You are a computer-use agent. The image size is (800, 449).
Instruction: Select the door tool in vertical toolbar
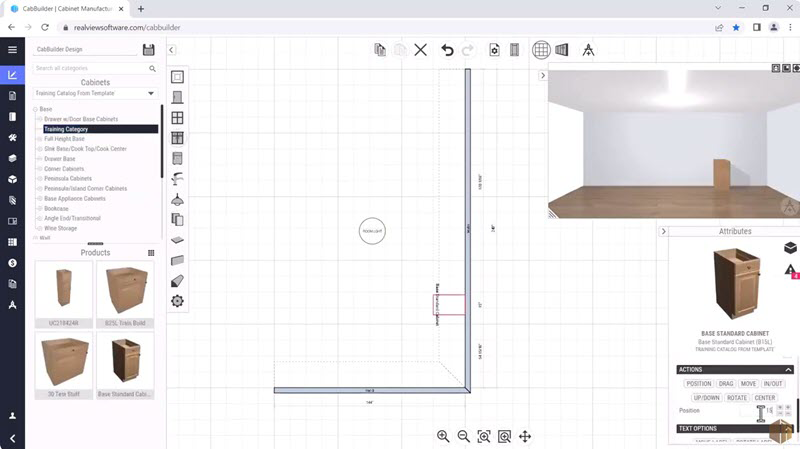[x=177, y=97]
